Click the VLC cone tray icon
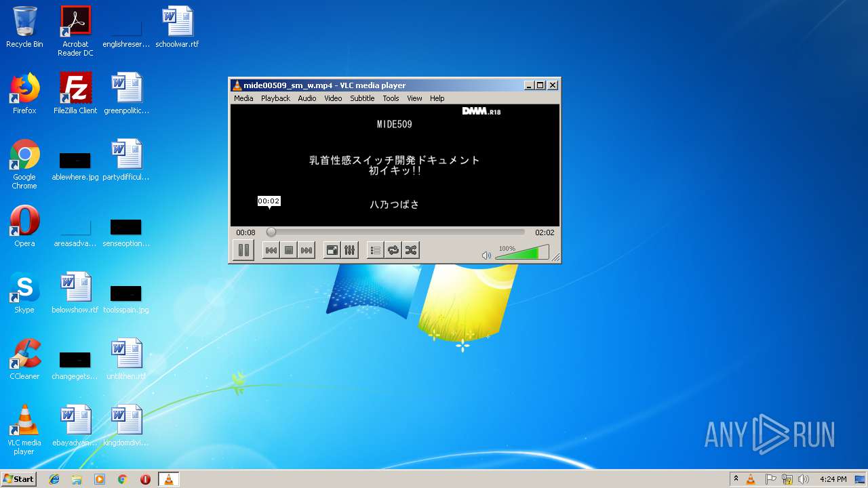868x488 pixels. 751,479
